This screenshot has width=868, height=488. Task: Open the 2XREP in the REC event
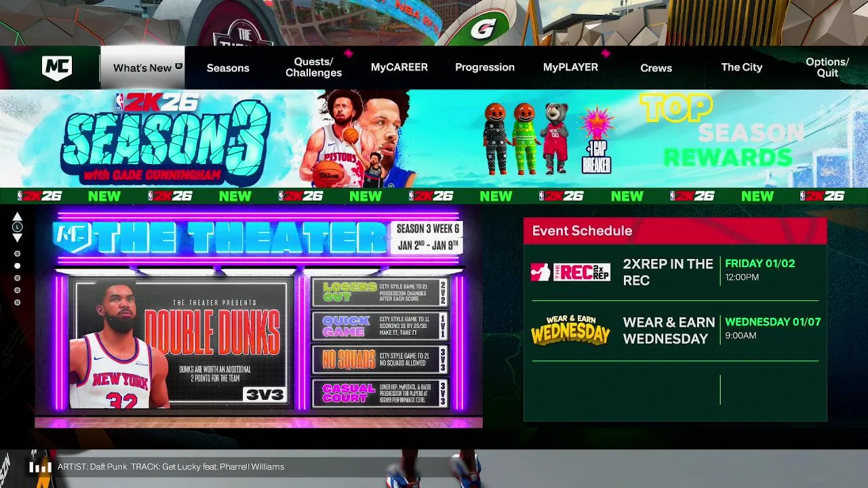coord(675,272)
